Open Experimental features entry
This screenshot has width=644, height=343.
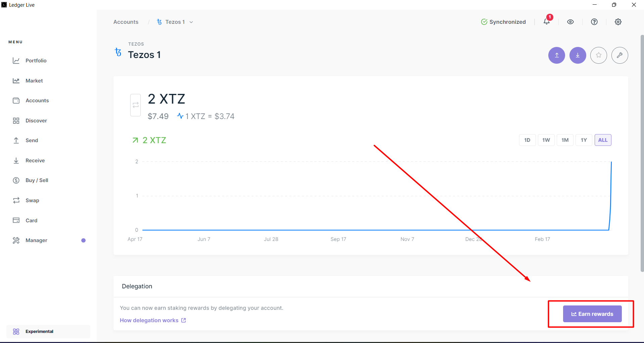coord(48,331)
